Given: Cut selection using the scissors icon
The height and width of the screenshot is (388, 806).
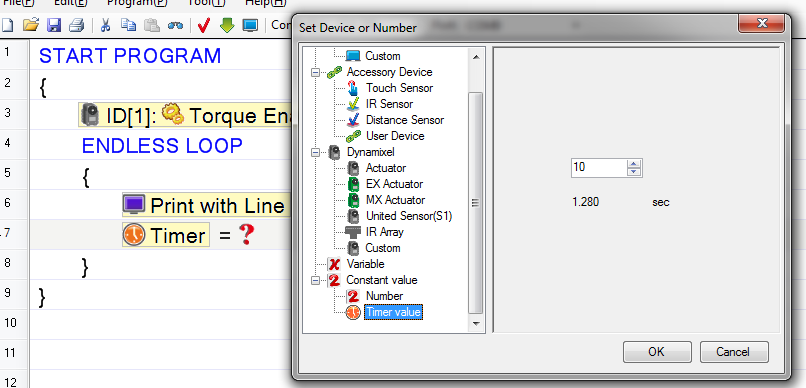Looking at the screenshot, I should pos(105,25).
